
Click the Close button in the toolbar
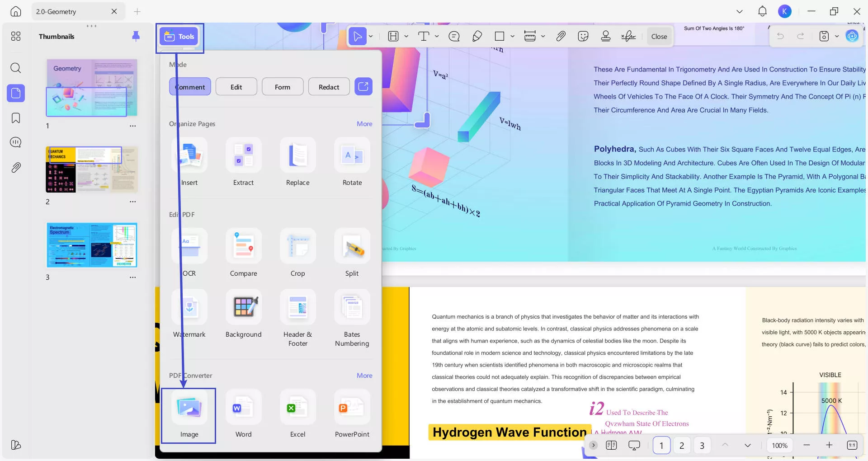[659, 36]
